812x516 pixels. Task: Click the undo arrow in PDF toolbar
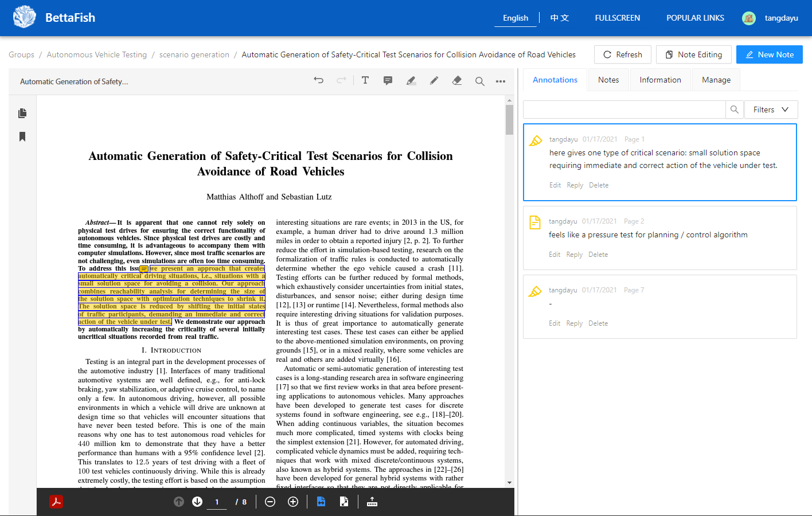[x=319, y=81]
